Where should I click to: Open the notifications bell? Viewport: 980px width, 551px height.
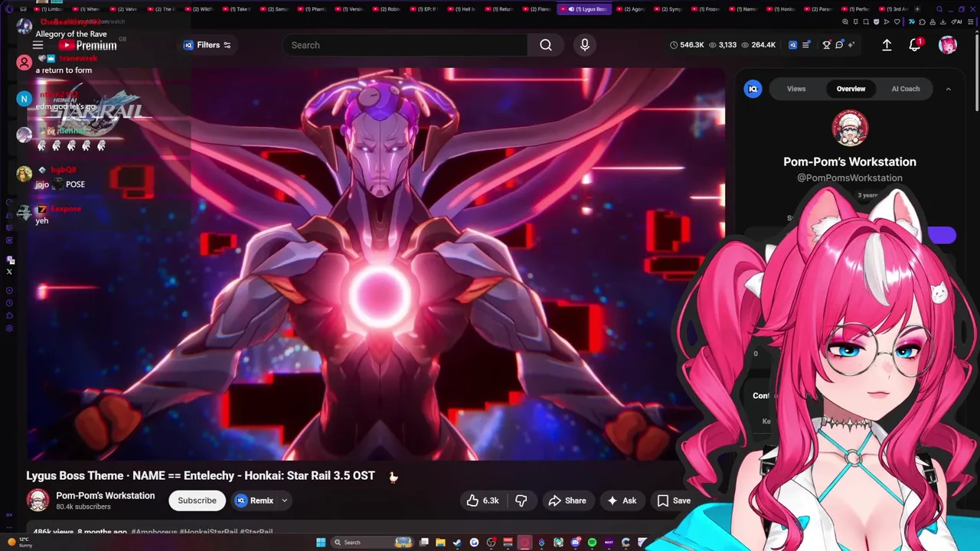[915, 45]
